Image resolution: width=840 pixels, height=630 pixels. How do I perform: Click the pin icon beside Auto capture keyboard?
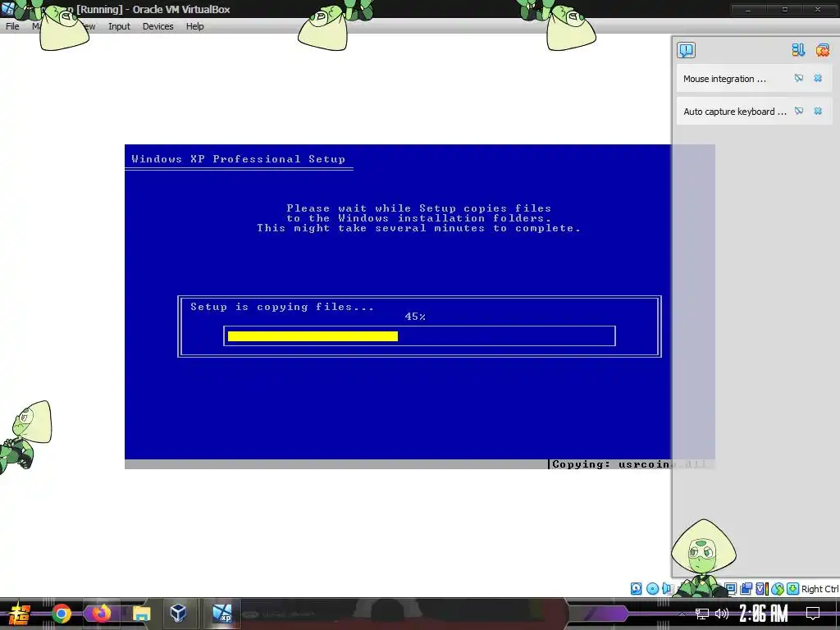(x=799, y=111)
